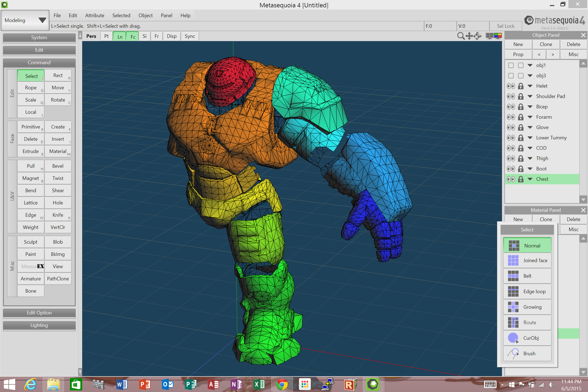Viewport: 588px width, 392px height.
Task: Collapse the Lower Tummy object arrow
Action: click(530, 138)
